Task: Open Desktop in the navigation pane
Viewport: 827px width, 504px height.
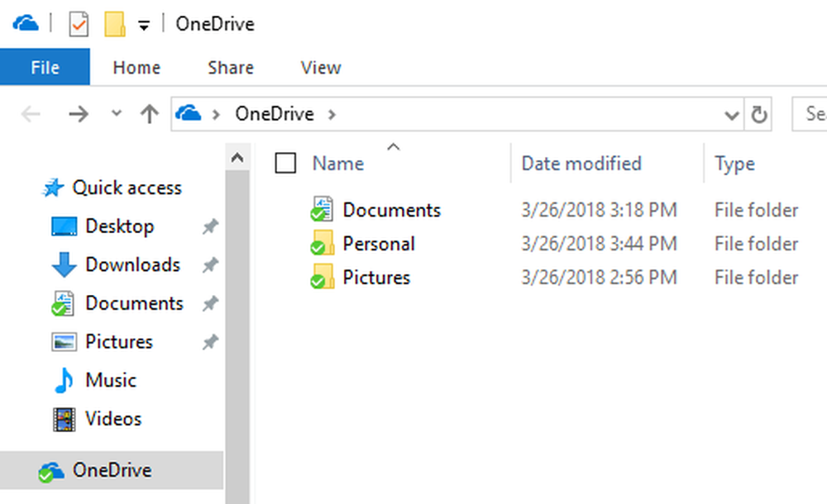Action: tap(120, 226)
